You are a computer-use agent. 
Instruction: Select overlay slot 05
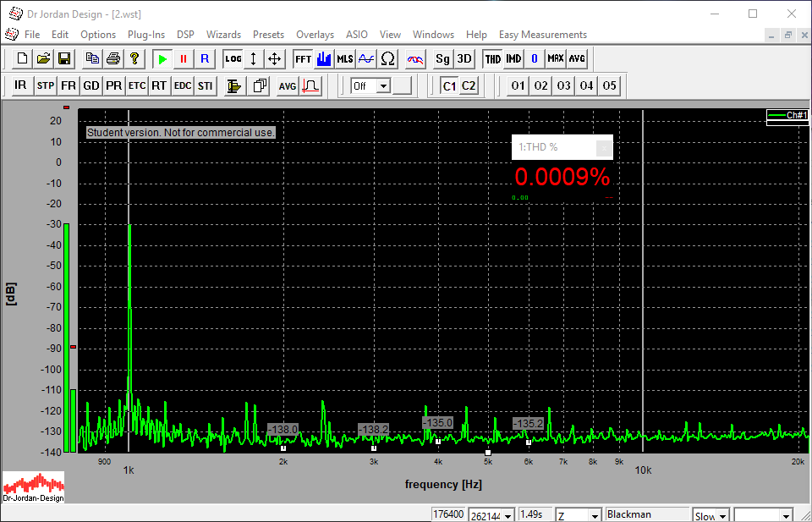click(x=610, y=85)
